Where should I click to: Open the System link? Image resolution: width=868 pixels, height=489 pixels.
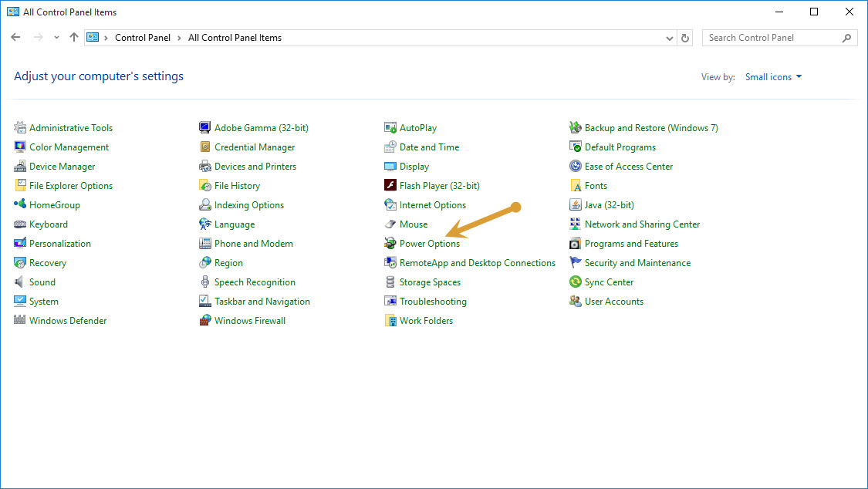coord(44,302)
